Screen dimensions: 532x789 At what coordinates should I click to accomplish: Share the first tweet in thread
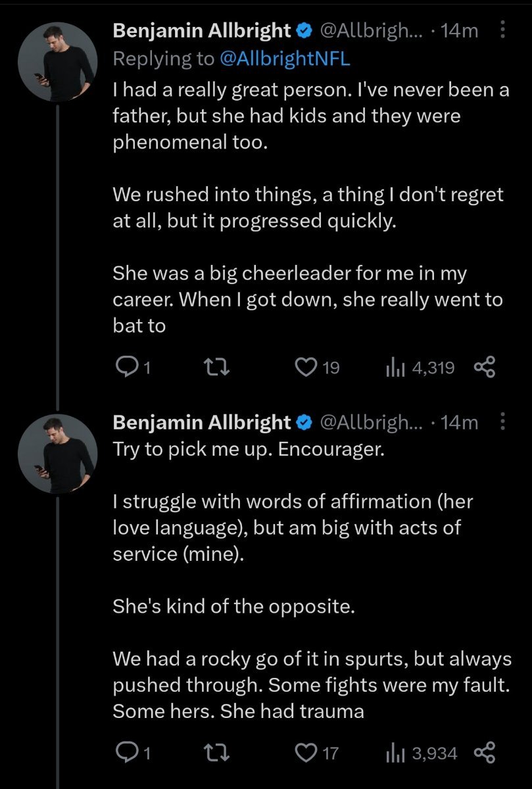(484, 368)
